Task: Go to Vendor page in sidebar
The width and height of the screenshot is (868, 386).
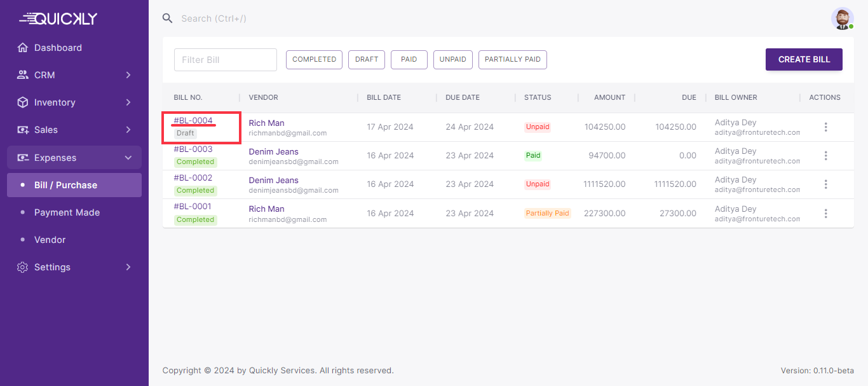Action: point(50,240)
